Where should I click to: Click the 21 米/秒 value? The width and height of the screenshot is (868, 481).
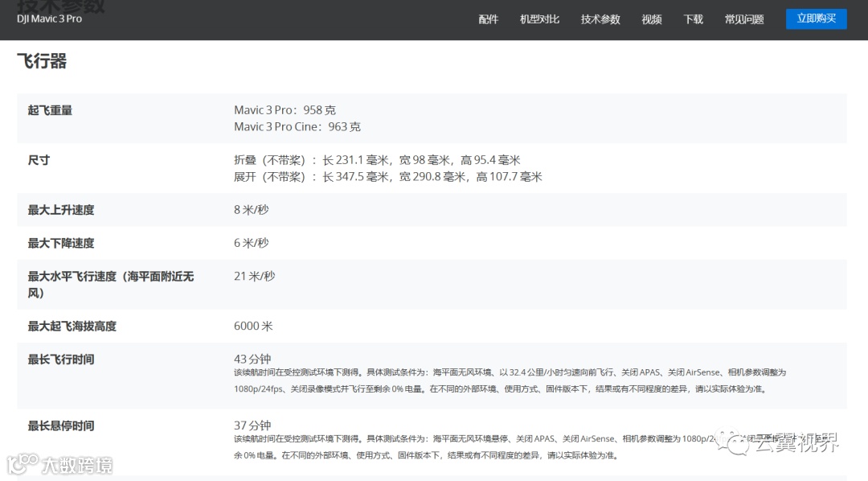(254, 276)
